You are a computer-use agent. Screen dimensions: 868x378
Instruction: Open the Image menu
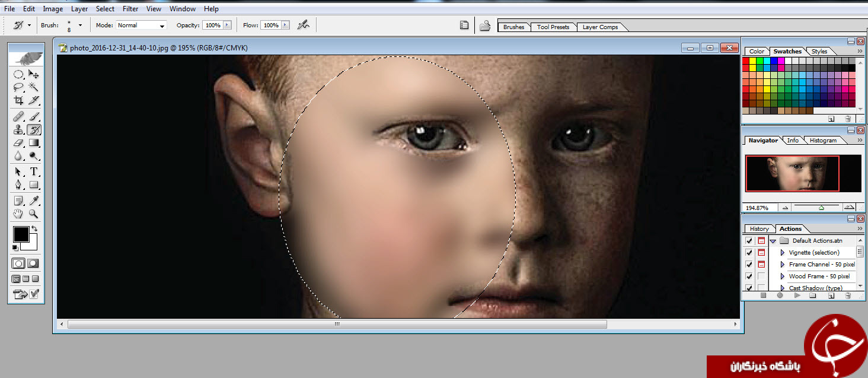click(x=53, y=9)
